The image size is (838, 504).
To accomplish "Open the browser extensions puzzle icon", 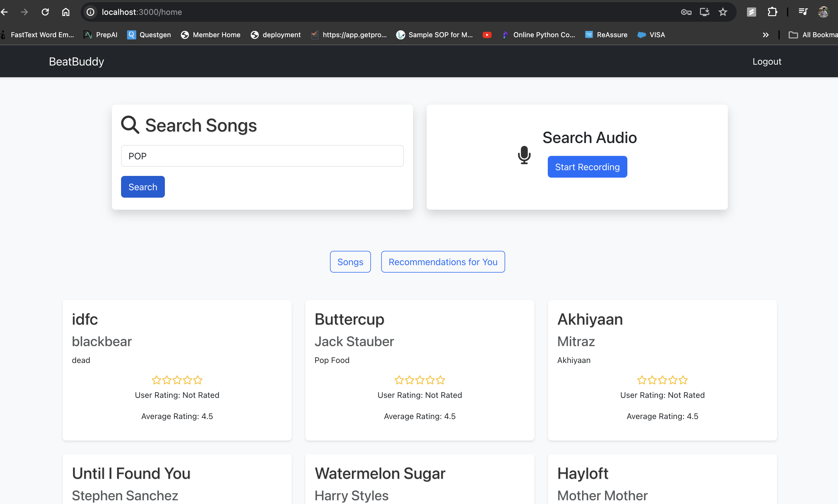I will tap(772, 12).
